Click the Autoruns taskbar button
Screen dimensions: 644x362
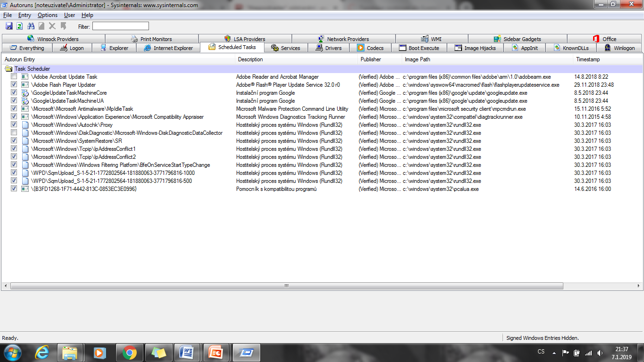coord(246,353)
